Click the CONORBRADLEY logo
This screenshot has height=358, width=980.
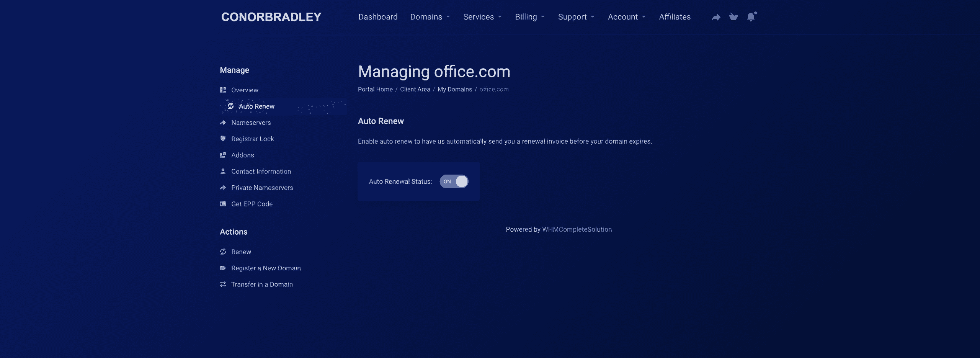[x=271, y=17]
